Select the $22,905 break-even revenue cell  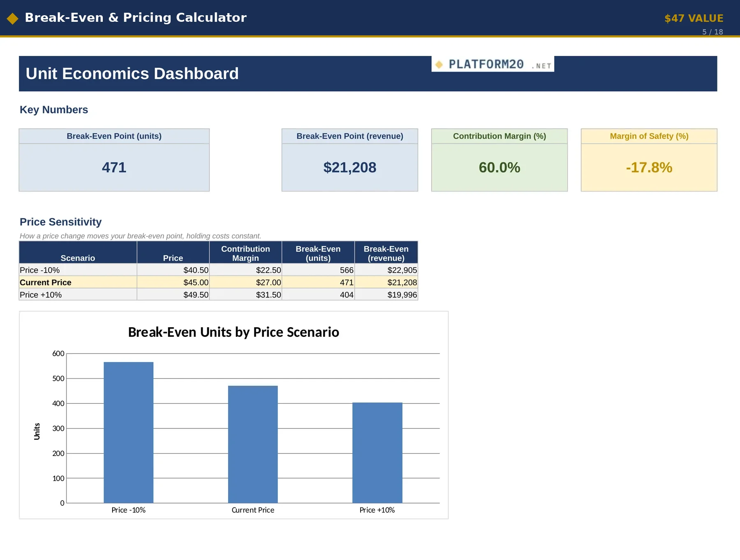click(x=386, y=270)
